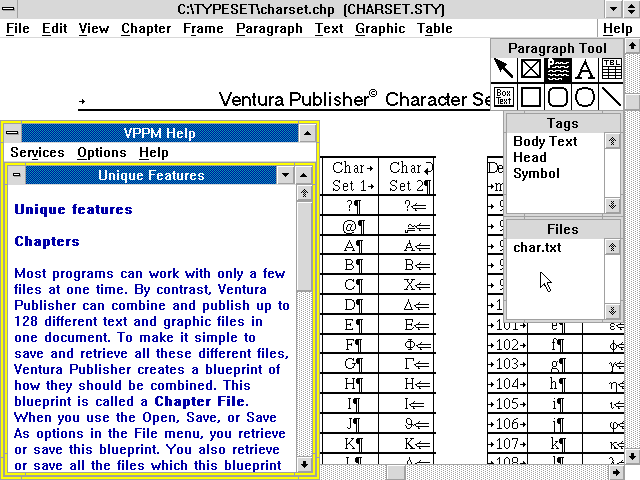Click help text vertical scrollbar thumb
Viewport: 640px width, 480px height.
coord(304,245)
